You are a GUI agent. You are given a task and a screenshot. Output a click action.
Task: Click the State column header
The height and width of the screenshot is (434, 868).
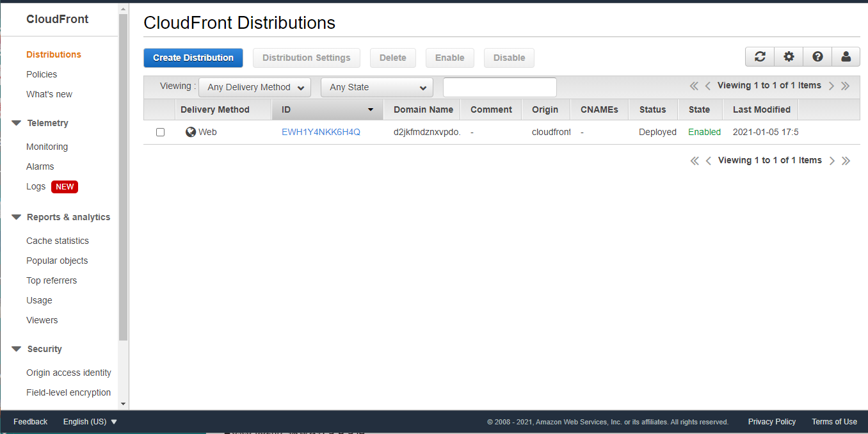(699, 109)
